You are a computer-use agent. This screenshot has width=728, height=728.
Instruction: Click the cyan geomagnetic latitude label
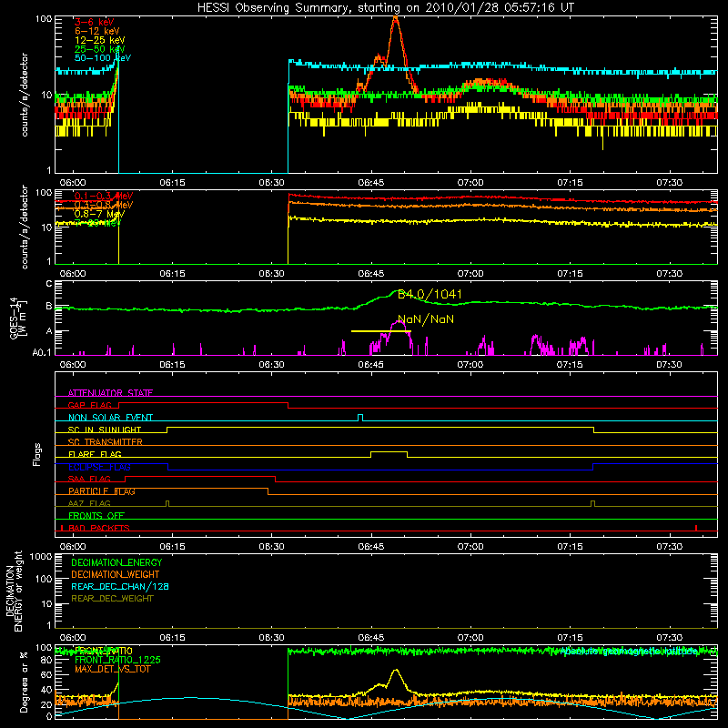pyautogui.click(x=631, y=652)
